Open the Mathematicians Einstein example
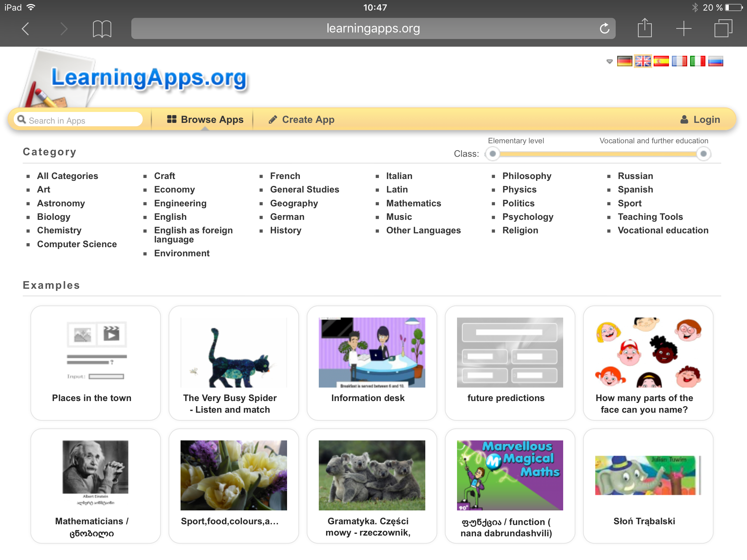The image size is (747, 560). click(96, 486)
